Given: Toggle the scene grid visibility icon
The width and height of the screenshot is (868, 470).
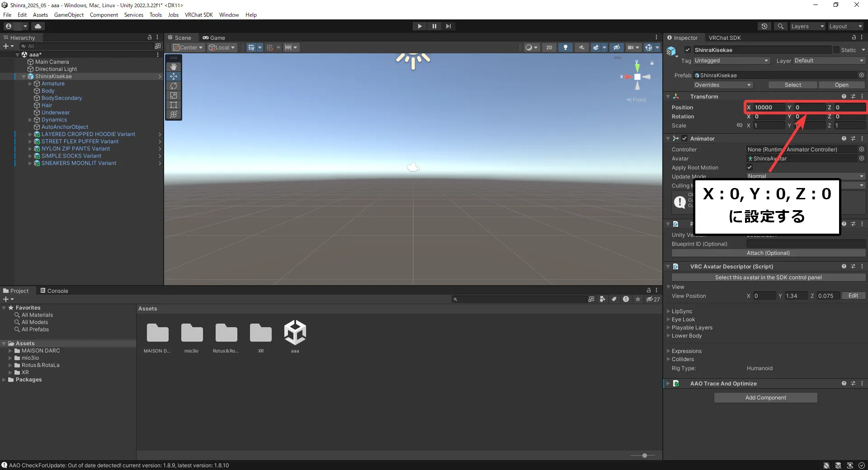Looking at the screenshot, I should coord(251,47).
